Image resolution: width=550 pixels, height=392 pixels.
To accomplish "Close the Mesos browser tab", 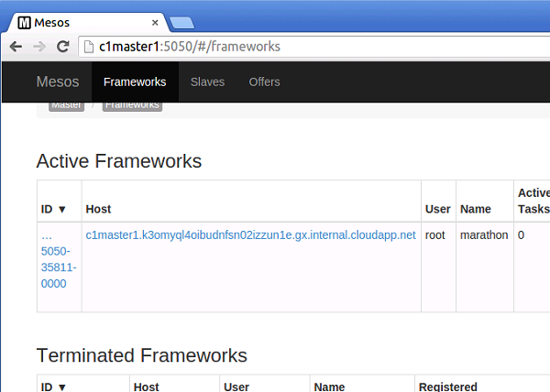I will [x=155, y=23].
